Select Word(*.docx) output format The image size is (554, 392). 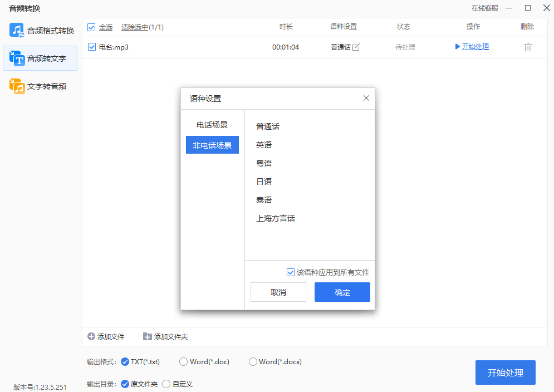tap(253, 361)
